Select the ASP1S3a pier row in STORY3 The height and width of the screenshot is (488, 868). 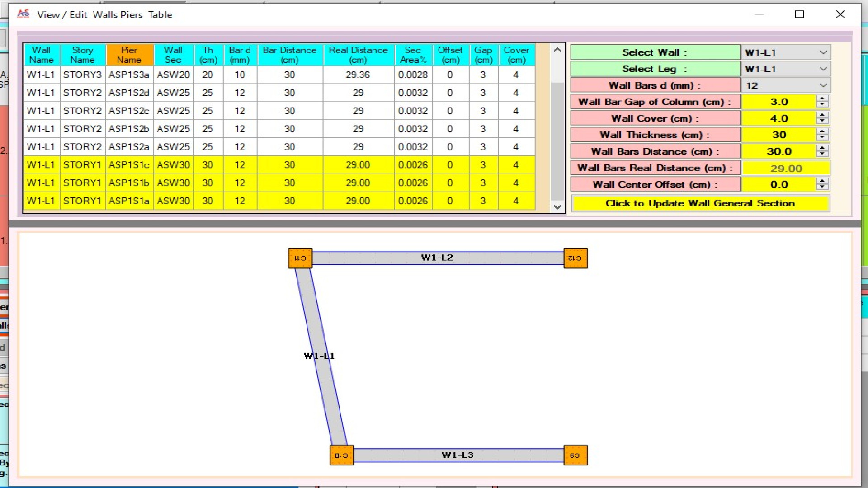point(129,75)
